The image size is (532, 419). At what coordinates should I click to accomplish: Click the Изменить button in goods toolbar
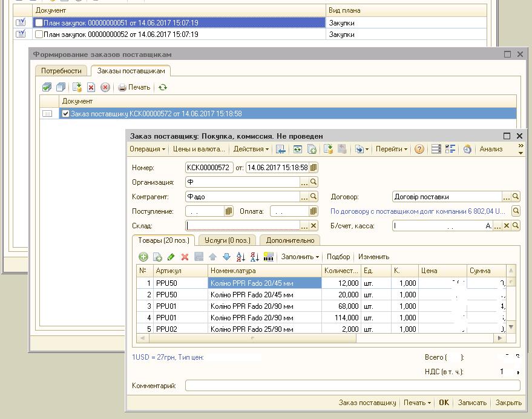click(373, 257)
